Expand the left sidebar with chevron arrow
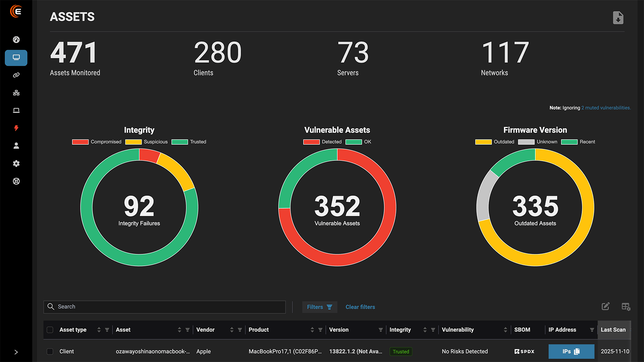The width and height of the screenshot is (644, 362). coord(16,352)
